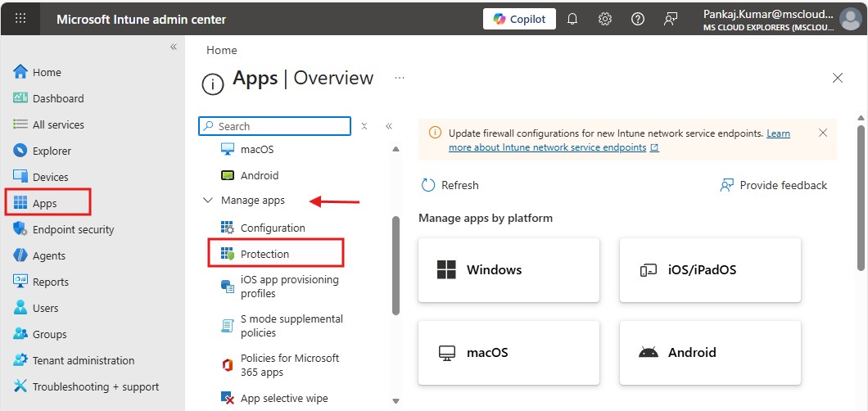Open the Android platform card
This screenshot has width=868, height=411.
pyautogui.click(x=710, y=352)
